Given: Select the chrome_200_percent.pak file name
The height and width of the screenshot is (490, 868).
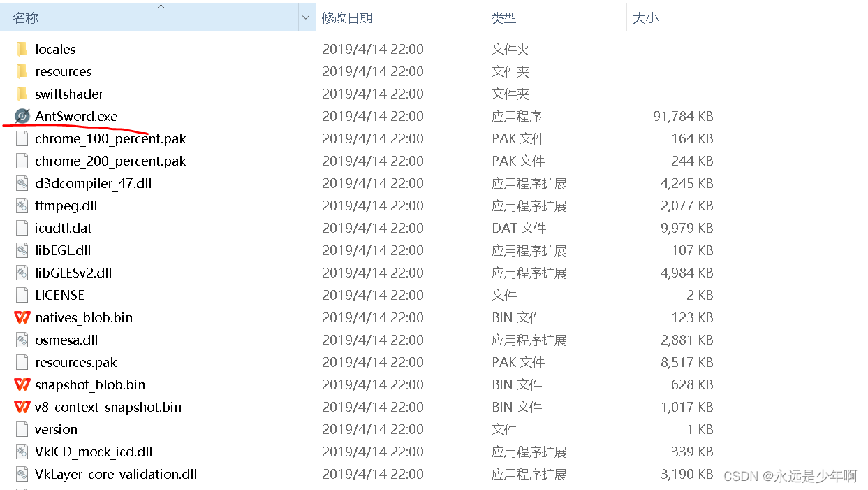Looking at the screenshot, I should tap(110, 161).
